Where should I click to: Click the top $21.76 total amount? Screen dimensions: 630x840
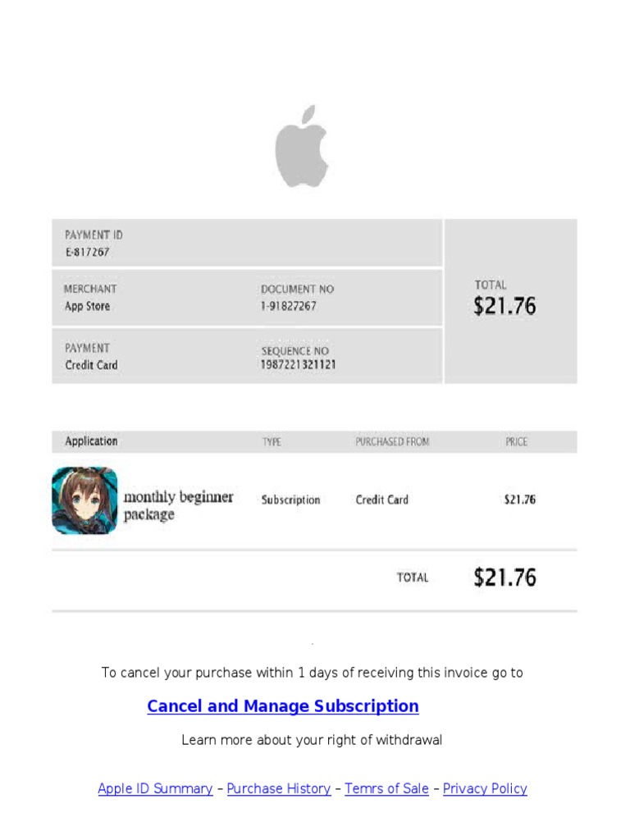pyautogui.click(x=504, y=307)
